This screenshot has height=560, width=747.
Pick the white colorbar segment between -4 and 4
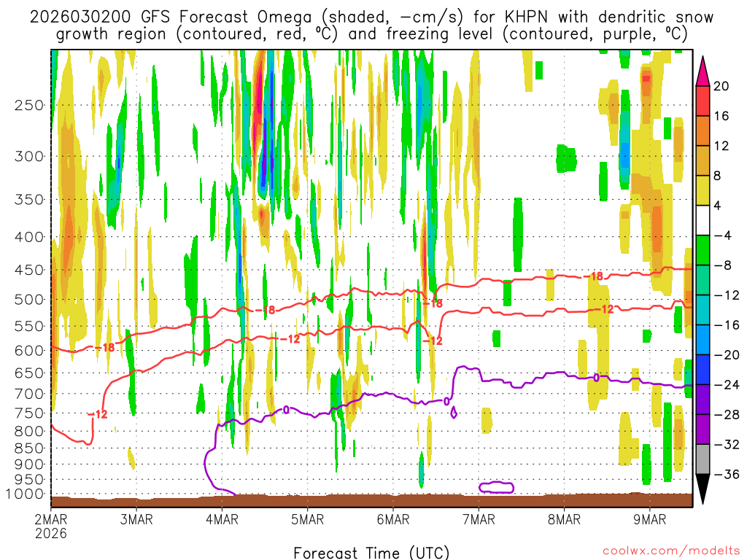tap(703, 220)
